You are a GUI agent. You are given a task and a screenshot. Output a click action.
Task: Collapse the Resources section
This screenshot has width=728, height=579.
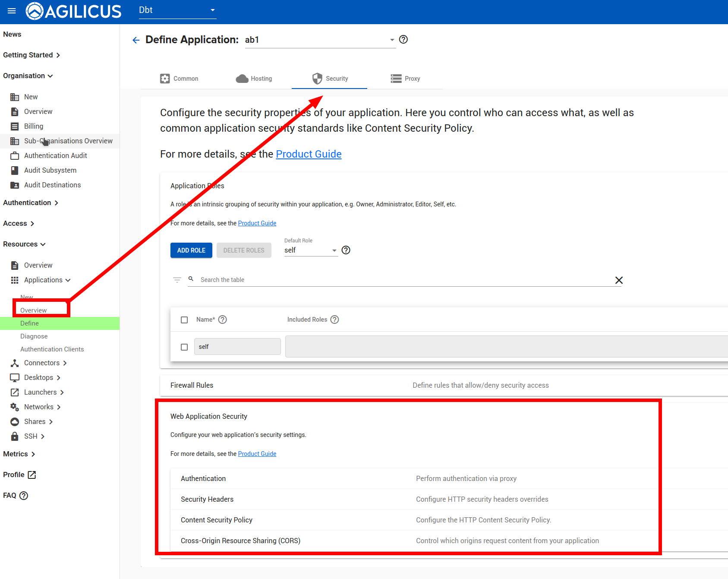[x=24, y=244]
